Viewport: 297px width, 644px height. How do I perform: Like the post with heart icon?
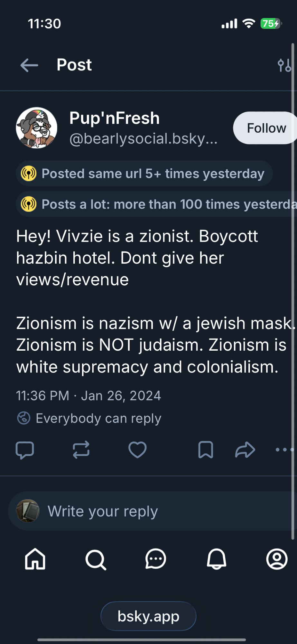(x=137, y=450)
